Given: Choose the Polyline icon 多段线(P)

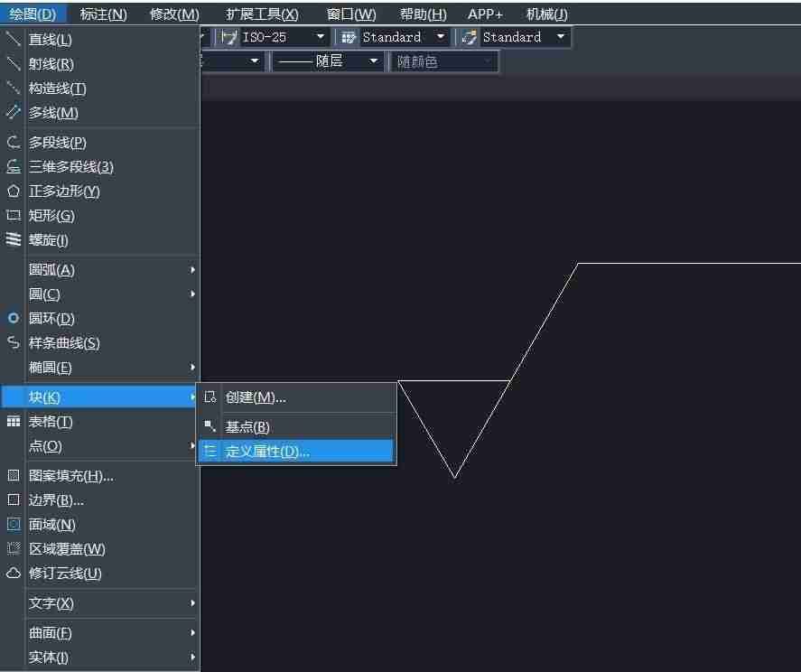Looking at the screenshot, I should (x=14, y=142).
